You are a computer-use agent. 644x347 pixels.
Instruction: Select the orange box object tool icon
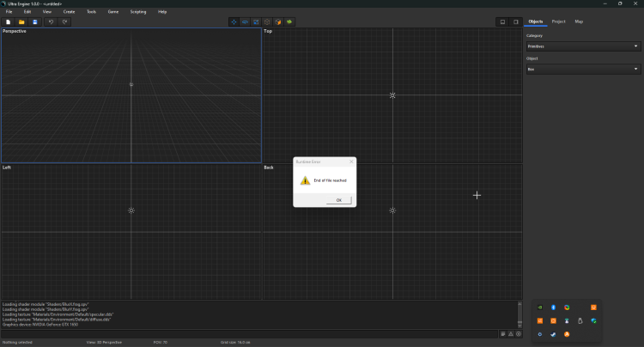278,21
